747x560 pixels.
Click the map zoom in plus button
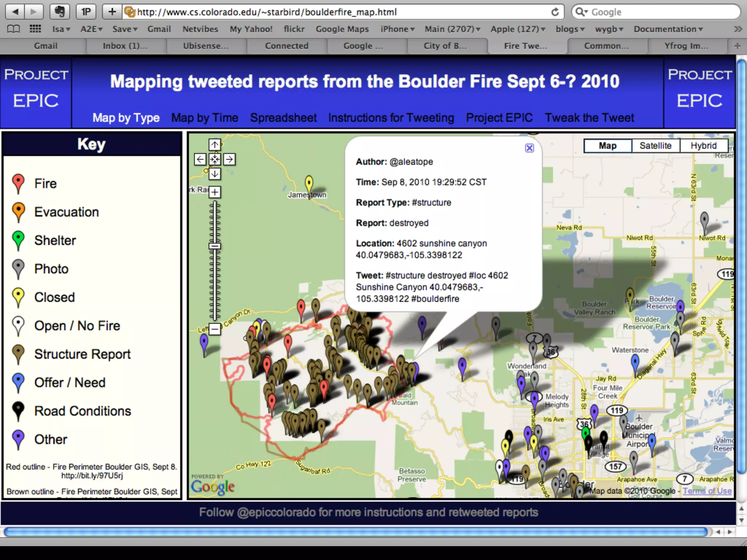214,192
